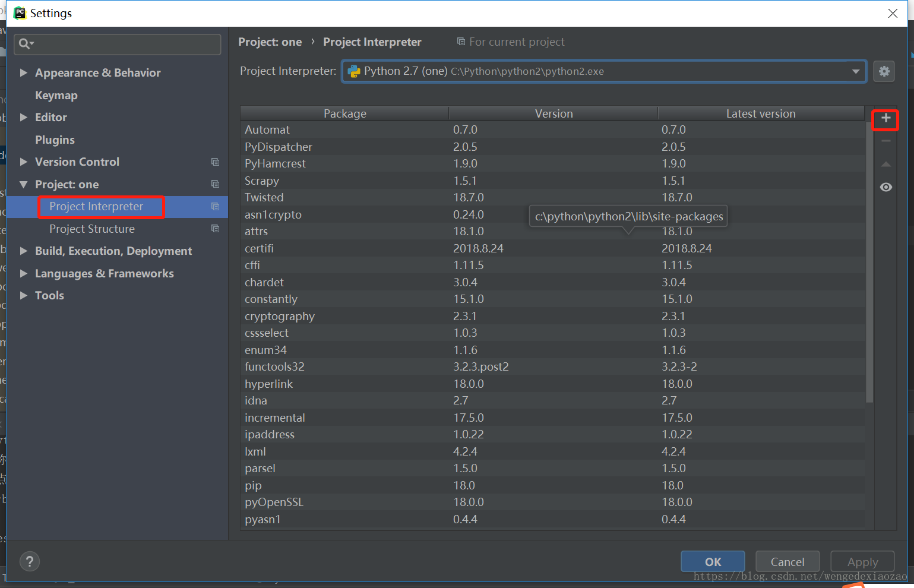
Task: Click the per-project icon beside Version Control
Action: 215,162
